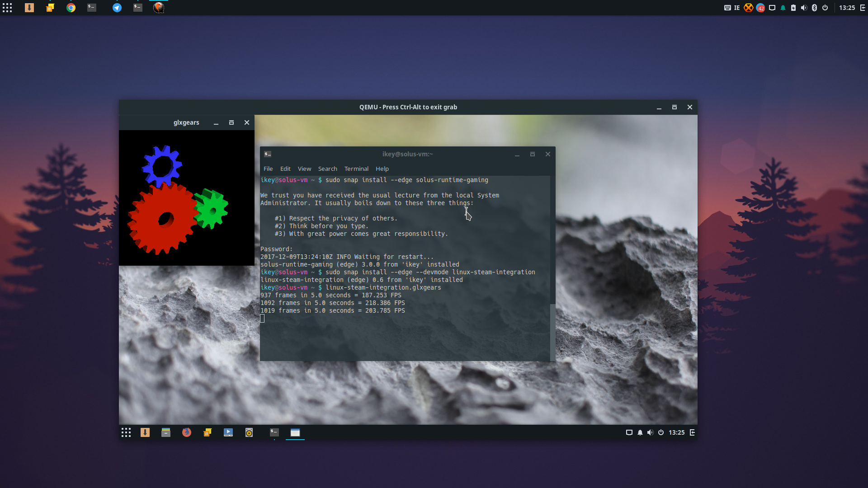Focus the glxgears window in guest taskbar
868x488 pixels.
295,432
